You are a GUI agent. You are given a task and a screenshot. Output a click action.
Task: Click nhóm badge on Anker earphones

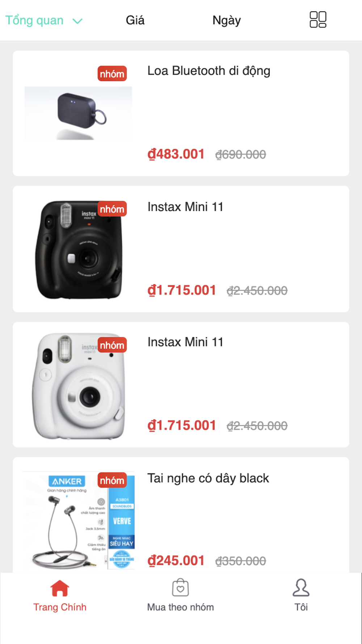click(x=112, y=480)
